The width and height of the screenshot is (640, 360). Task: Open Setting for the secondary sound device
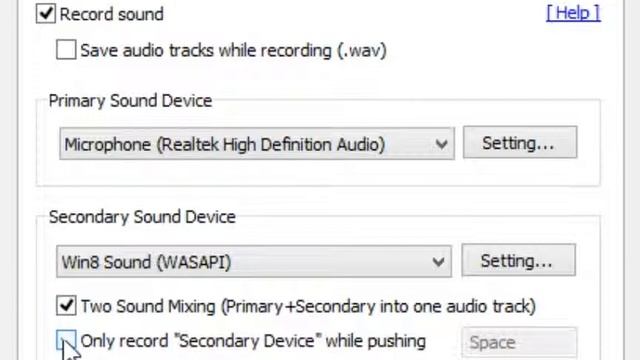point(518,260)
